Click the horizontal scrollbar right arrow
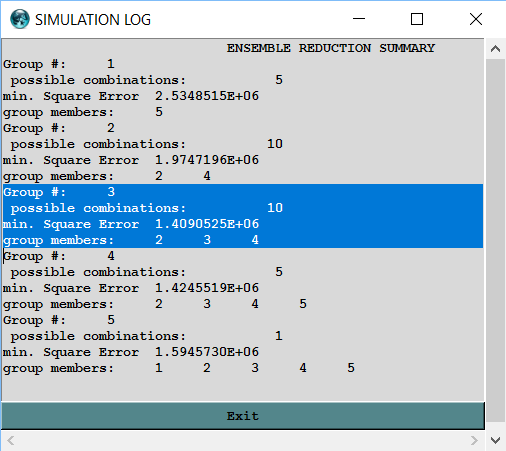The height and width of the screenshot is (451, 506). click(x=474, y=440)
